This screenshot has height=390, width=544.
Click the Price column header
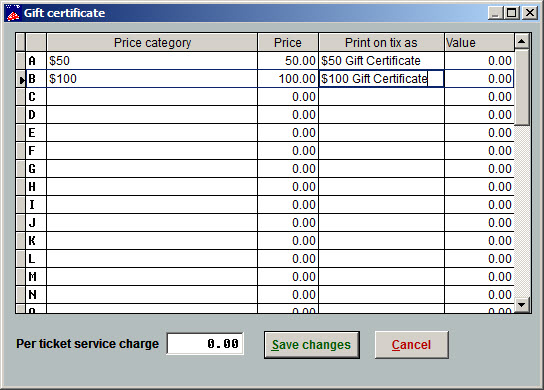(288, 42)
